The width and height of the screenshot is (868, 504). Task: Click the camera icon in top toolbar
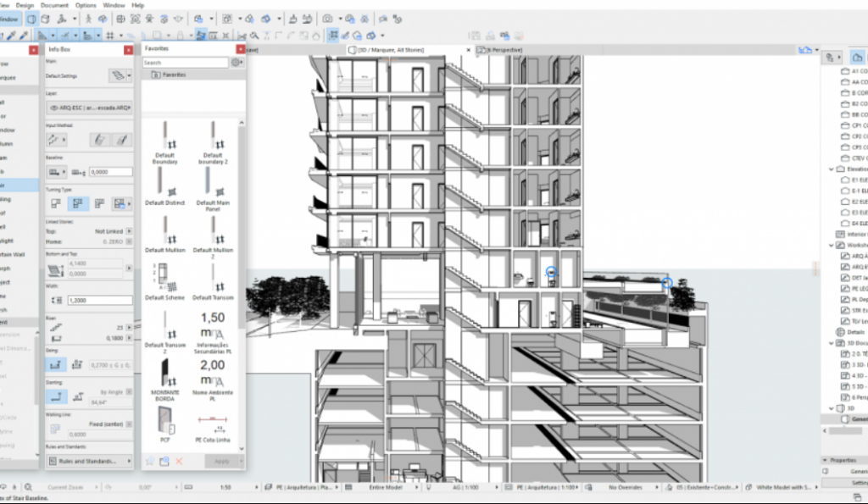[x=327, y=18]
